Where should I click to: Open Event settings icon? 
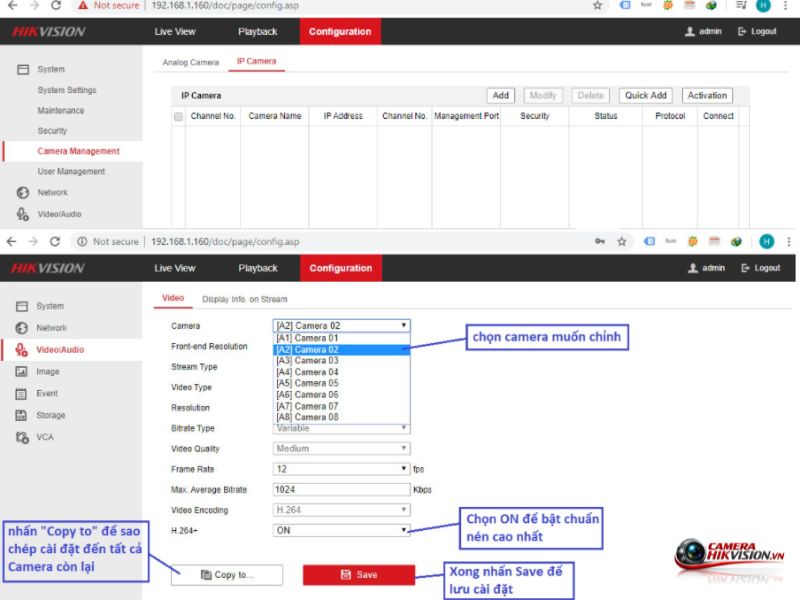pos(21,393)
